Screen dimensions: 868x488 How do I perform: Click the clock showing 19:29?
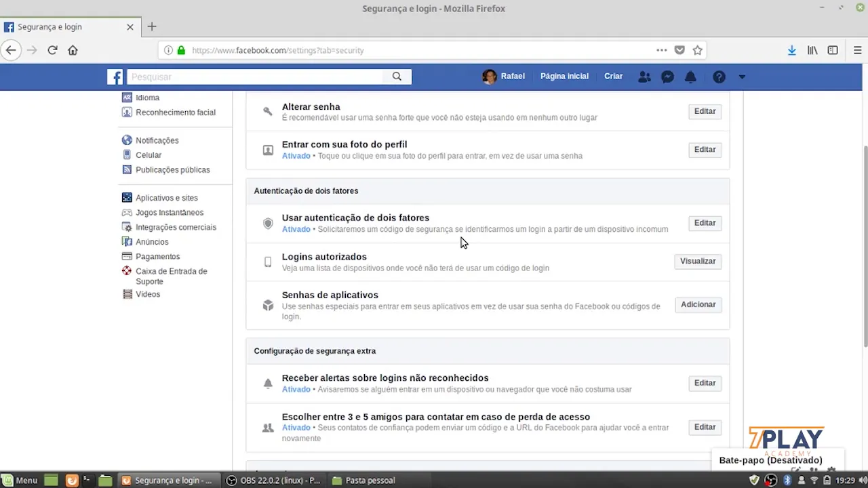tap(845, 480)
